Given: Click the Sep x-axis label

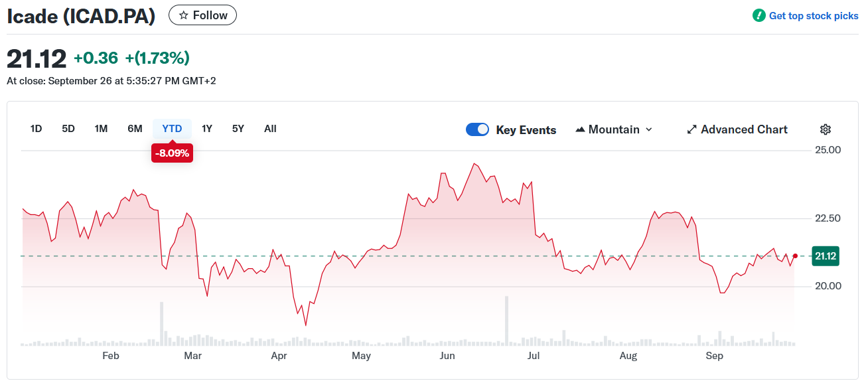Looking at the screenshot, I should point(714,356).
